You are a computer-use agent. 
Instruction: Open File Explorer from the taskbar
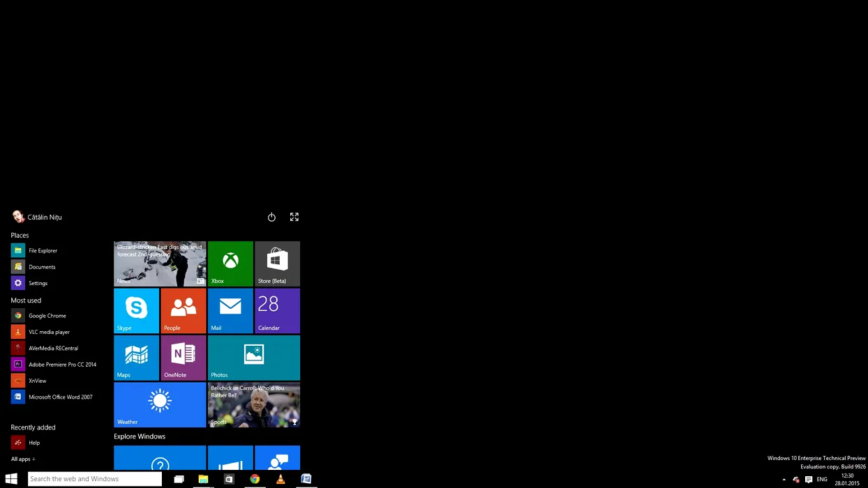click(x=203, y=479)
